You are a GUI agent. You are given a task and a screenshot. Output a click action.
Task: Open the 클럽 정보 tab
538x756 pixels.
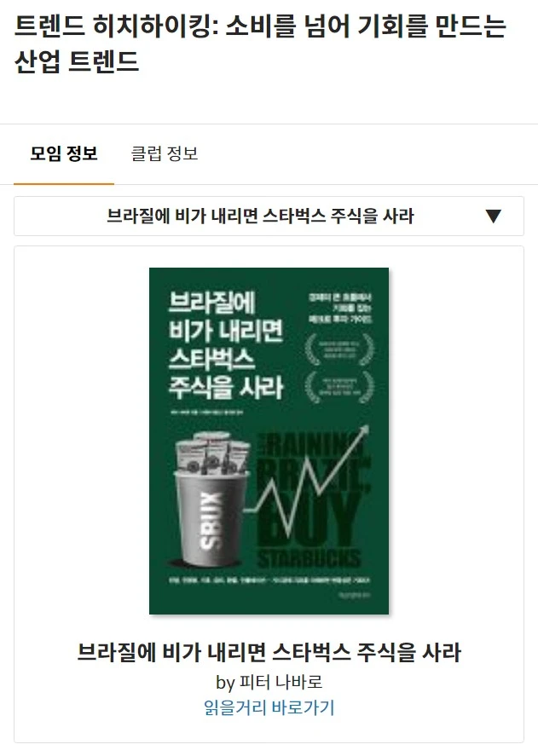(x=165, y=153)
